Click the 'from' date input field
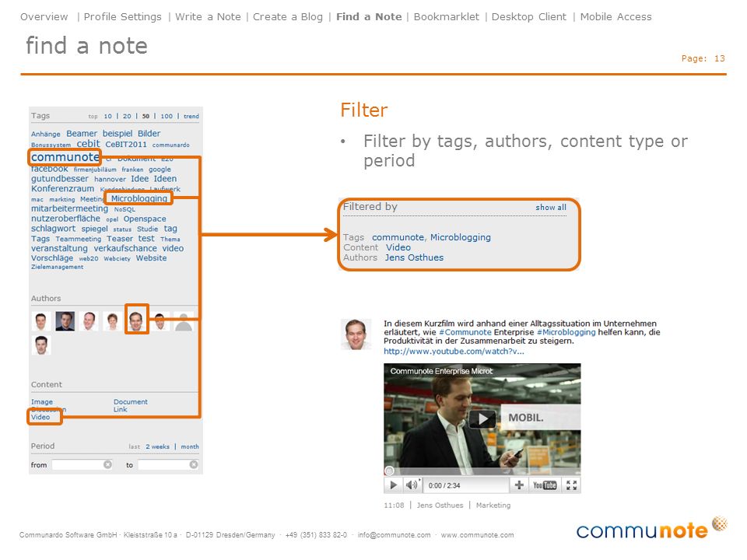747x560 pixels. point(82,464)
